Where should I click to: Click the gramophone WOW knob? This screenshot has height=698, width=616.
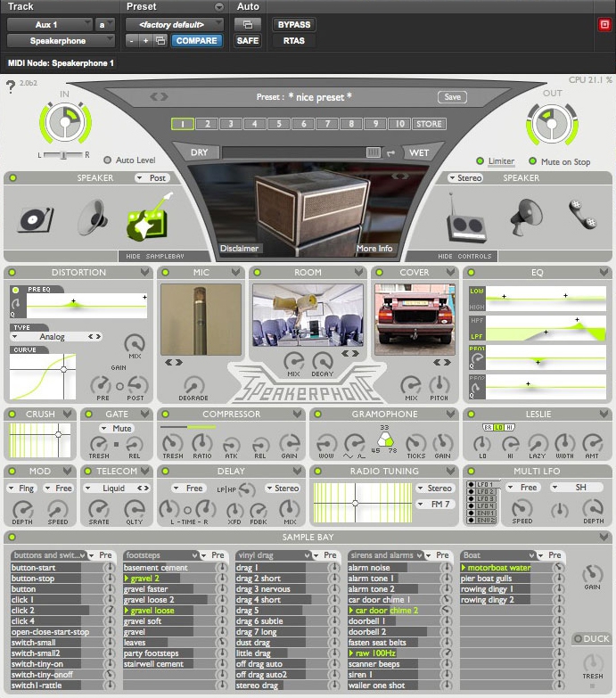click(x=326, y=443)
